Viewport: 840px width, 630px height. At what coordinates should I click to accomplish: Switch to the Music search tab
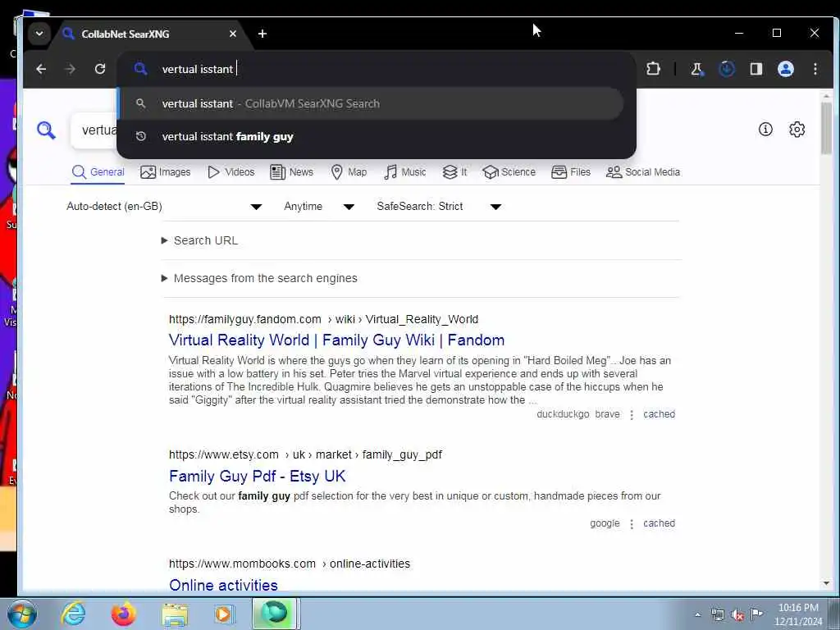405,172
